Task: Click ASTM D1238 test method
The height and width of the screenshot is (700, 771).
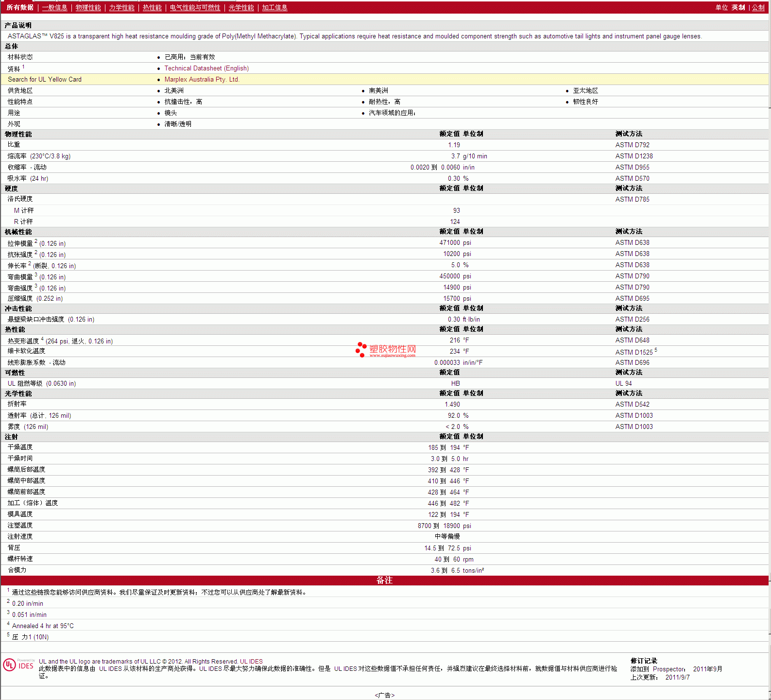Action: point(634,156)
